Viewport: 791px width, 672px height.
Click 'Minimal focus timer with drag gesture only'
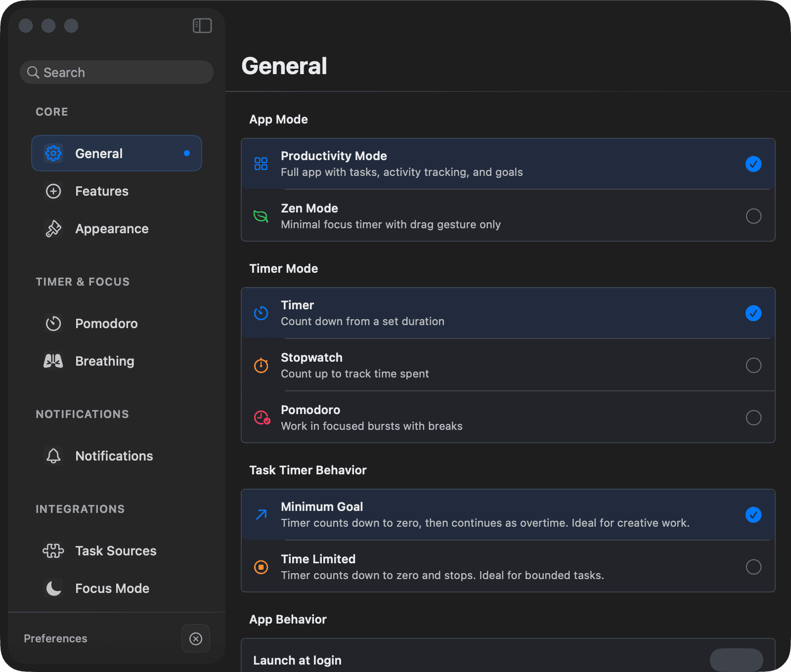coord(391,224)
